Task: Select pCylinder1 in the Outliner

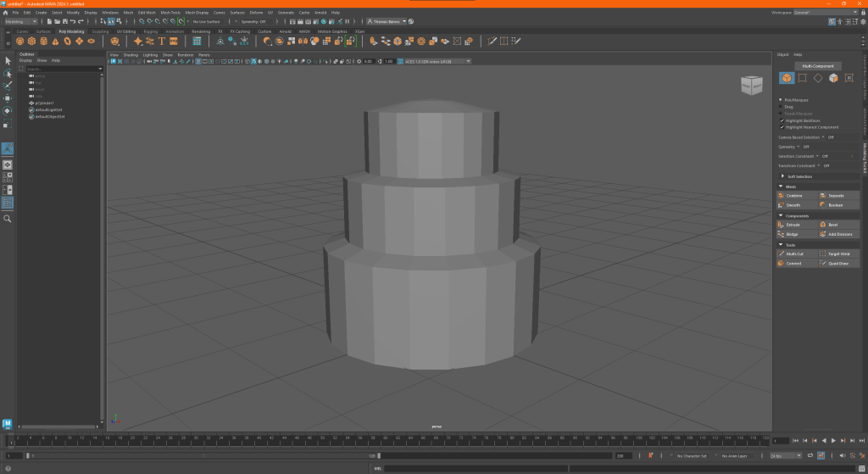Action: pos(44,103)
